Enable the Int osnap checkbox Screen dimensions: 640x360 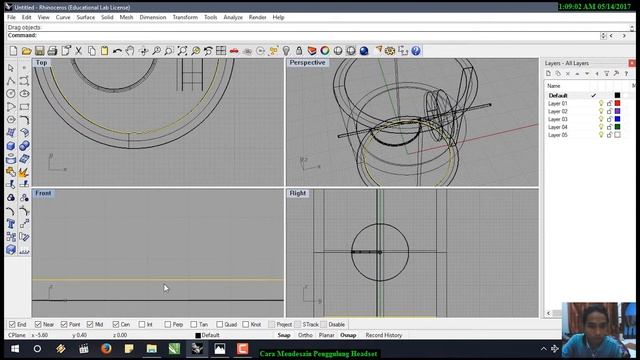click(x=142, y=324)
